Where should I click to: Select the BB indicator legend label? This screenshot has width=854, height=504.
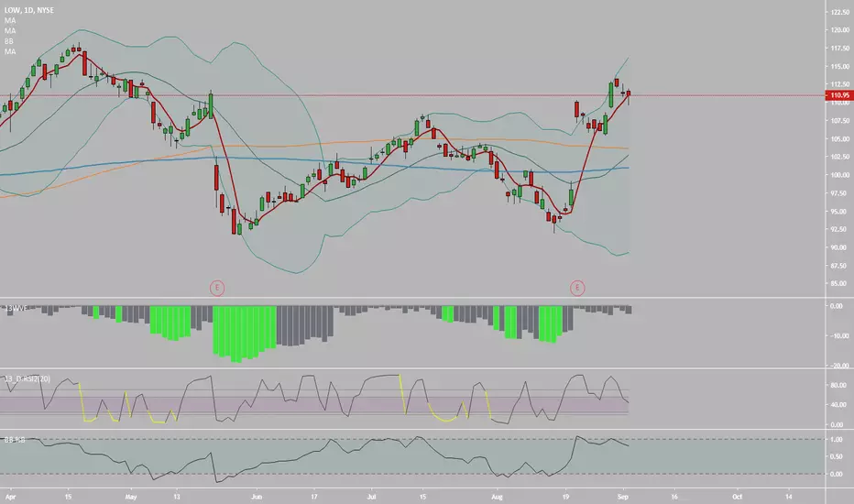click(9, 41)
